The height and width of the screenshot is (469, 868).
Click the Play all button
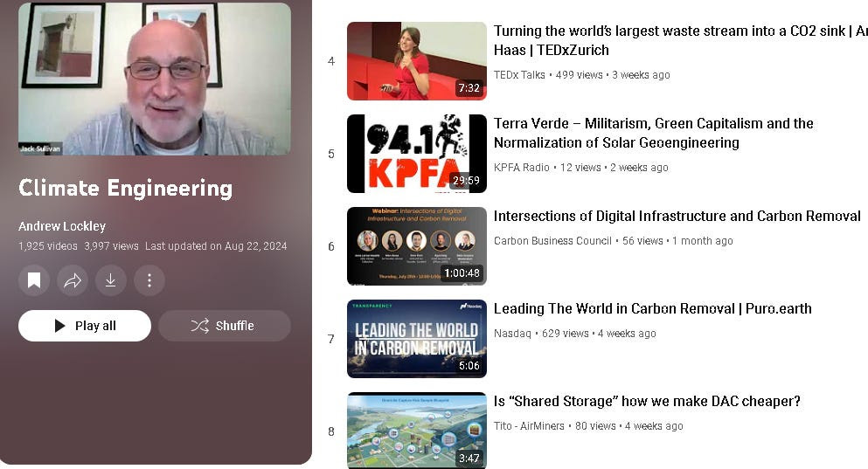pyautogui.click(x=85, y=326)
